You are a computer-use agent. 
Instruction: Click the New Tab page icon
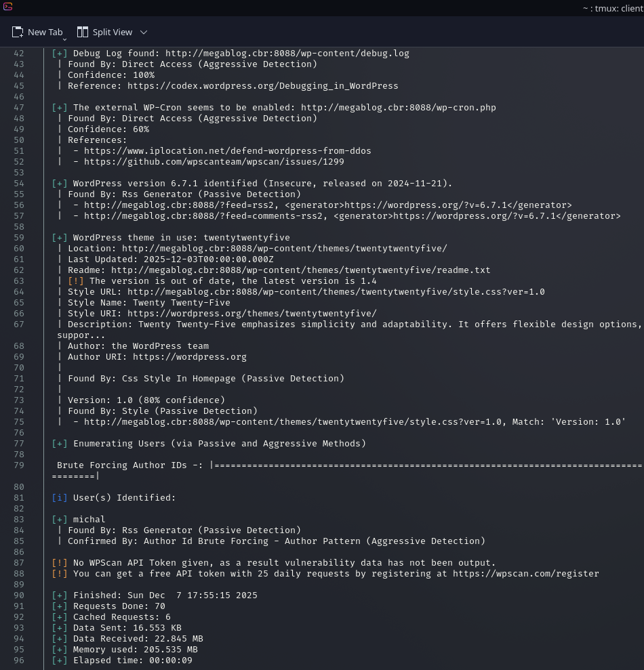pyautogui.click(x=18, y=32)
